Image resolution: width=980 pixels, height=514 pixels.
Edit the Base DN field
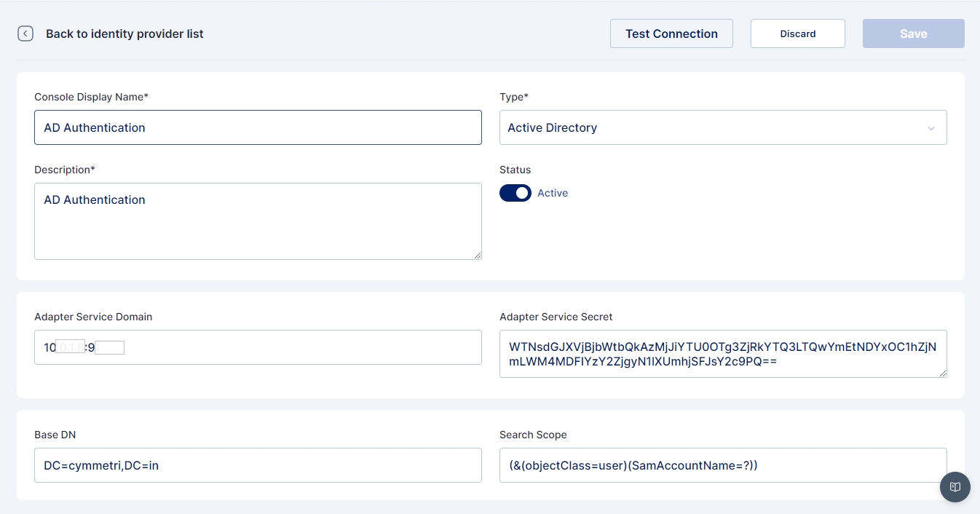tap(258, 465)
